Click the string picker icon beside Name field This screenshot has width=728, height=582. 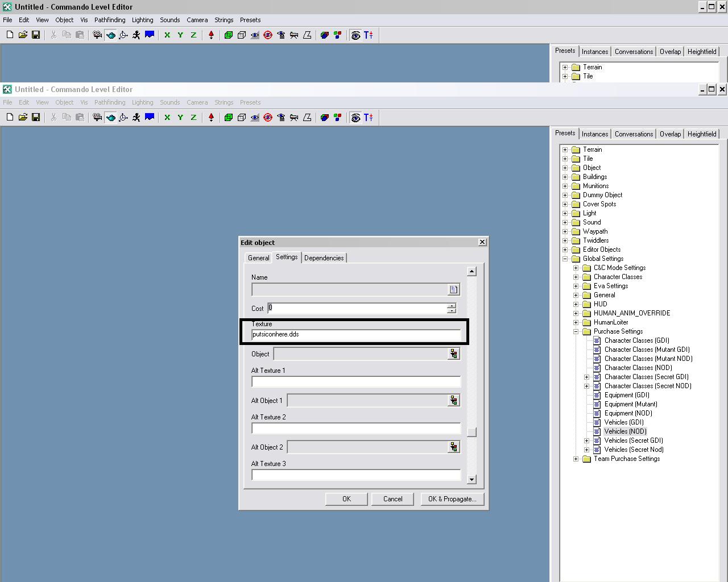(x=453, y=290)
